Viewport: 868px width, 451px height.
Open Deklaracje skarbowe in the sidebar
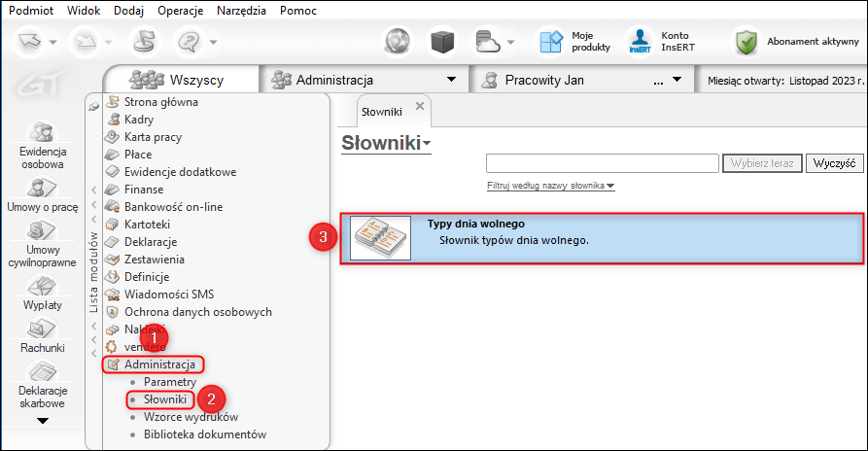(x=43, y=385)
